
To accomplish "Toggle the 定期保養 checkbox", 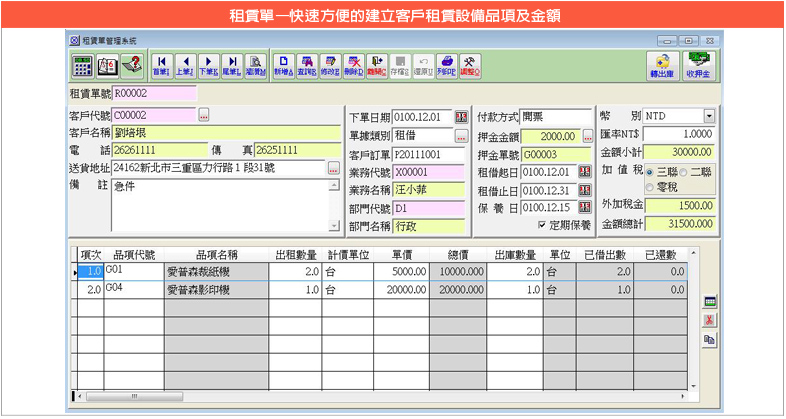I will pyautogui.click(x=541, y=226).
